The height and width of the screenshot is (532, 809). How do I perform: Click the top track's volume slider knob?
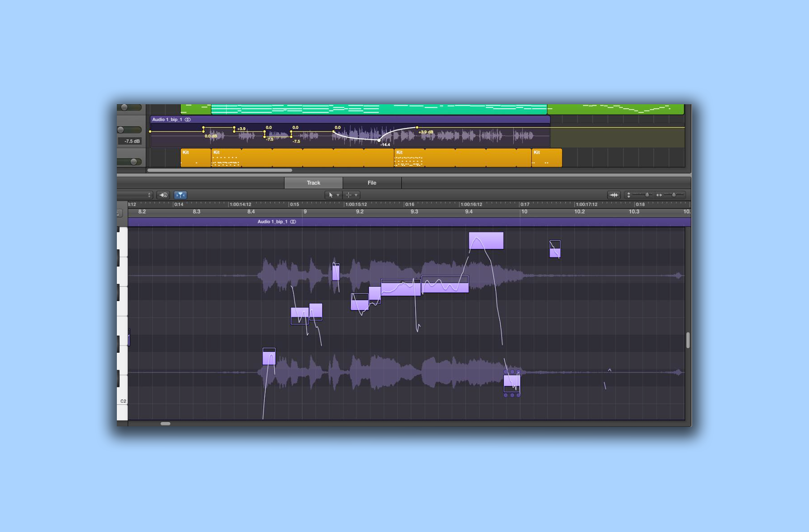[x=124, y=107]
